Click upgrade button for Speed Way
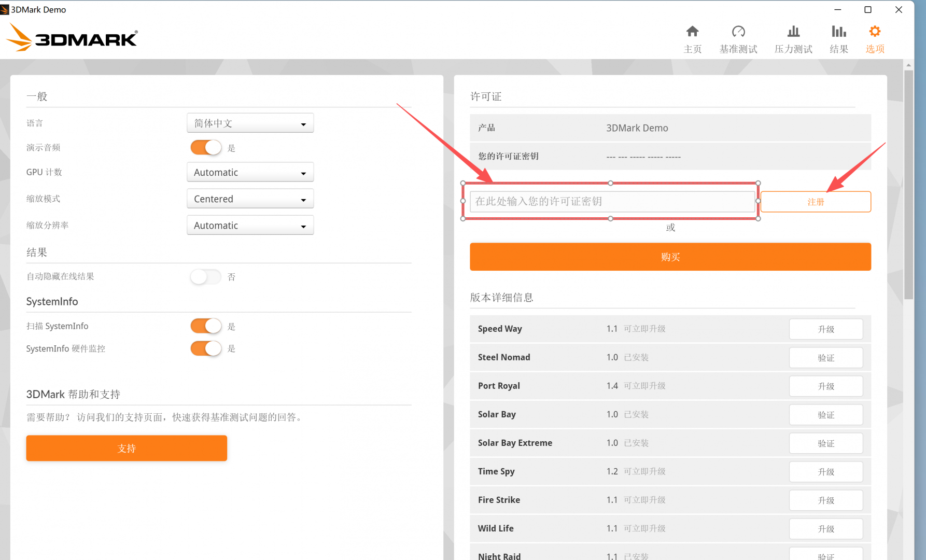 825,329
